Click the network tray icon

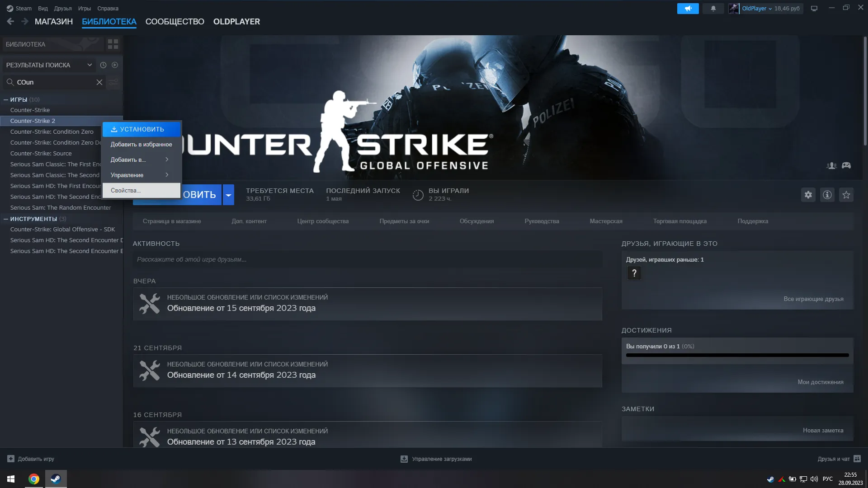tap(803, 479)
